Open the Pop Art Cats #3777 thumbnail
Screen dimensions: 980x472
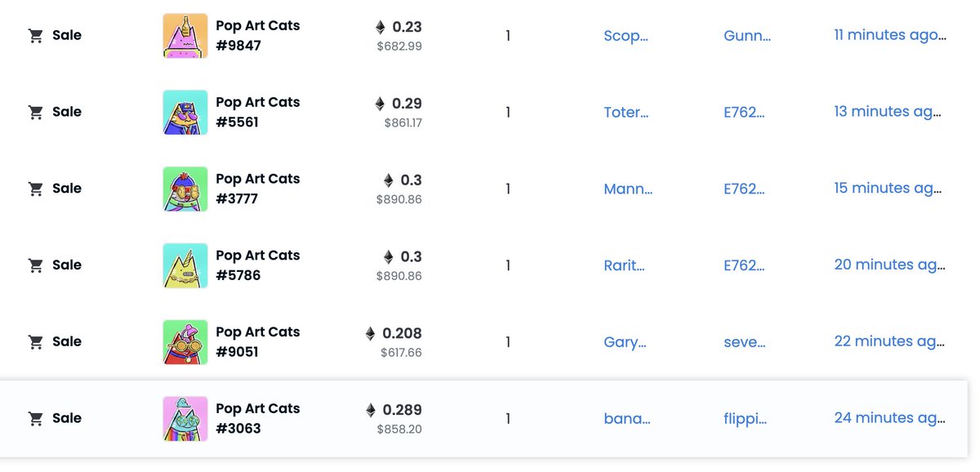[x=185, y=189]
